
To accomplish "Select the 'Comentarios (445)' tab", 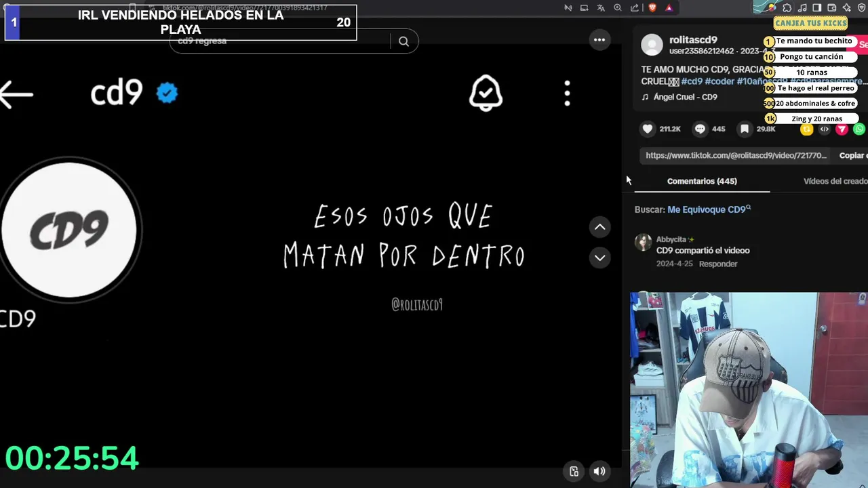I will click(702, 181).
